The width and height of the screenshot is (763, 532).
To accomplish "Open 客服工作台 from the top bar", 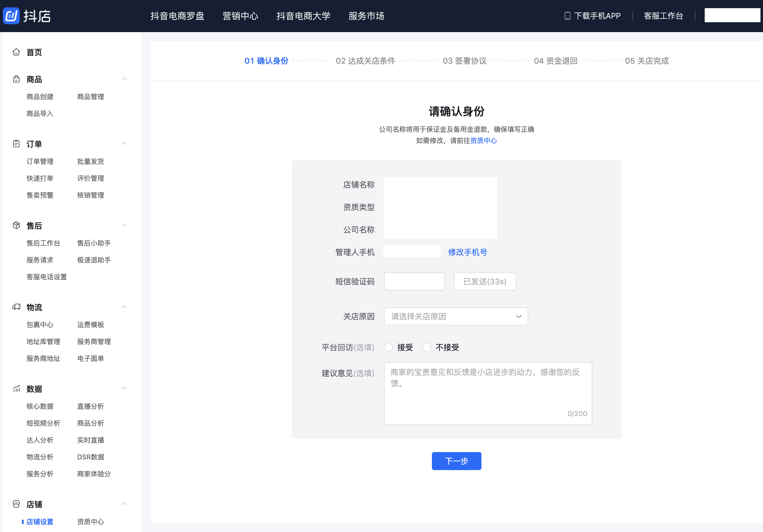I will coord(663,15).
